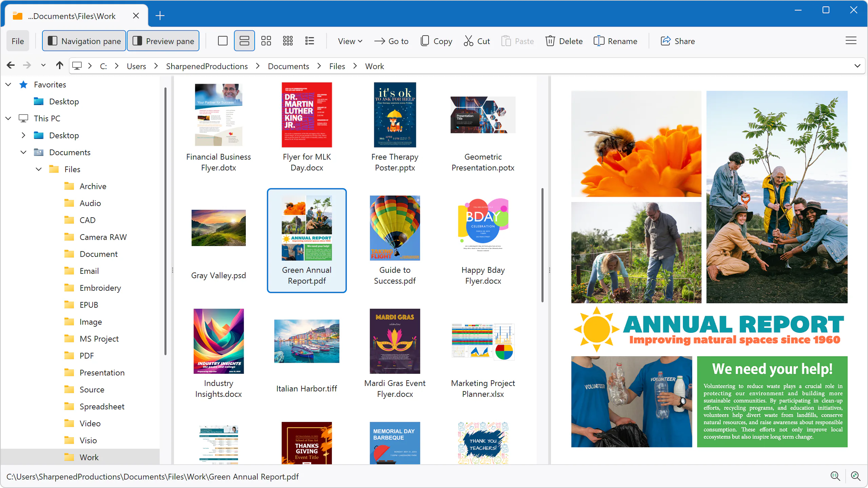This screenshot has width=868, height=488.
Task: Go up one folder level
Action: point(60,65)
